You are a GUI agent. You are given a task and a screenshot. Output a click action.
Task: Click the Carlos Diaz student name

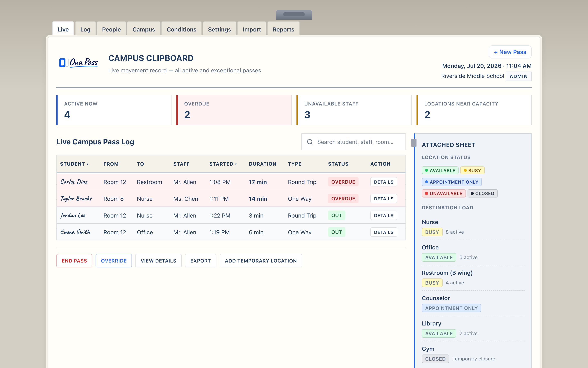tap(74, 182)
